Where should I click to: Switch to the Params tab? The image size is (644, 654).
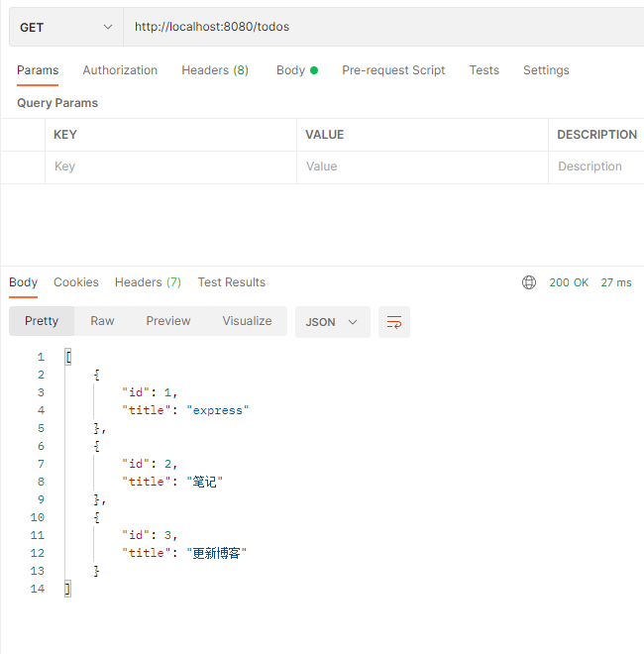coord(38,70)
